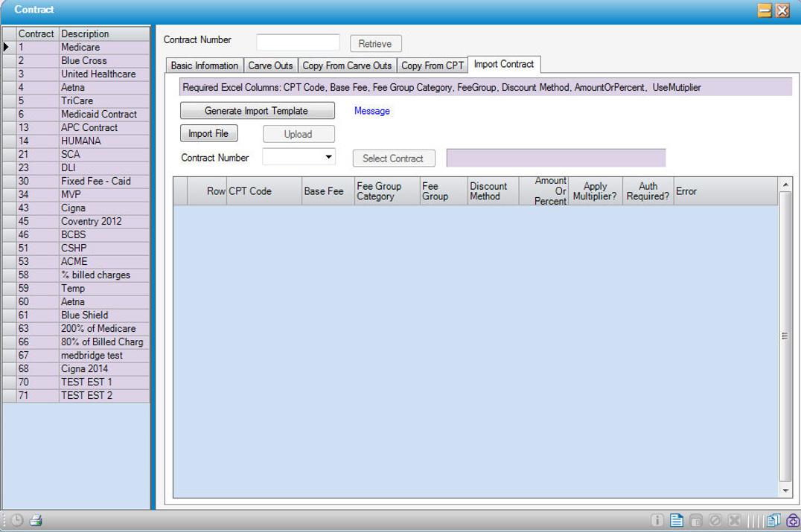Viewport: 801px width, 532px height.
Task: Click the blue document icon in bottom toolbar
Action: pyautogui.click(x=676, y=521)
